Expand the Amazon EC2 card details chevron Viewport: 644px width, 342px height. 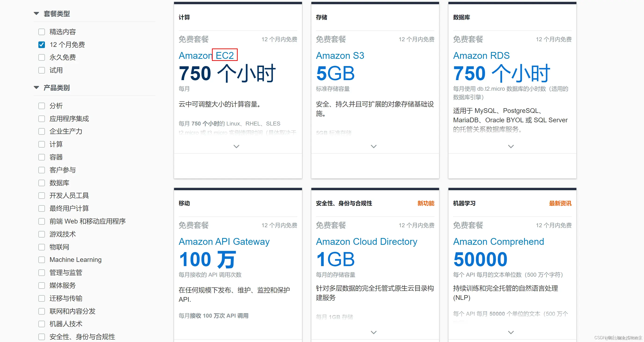[x=236, y=146]
